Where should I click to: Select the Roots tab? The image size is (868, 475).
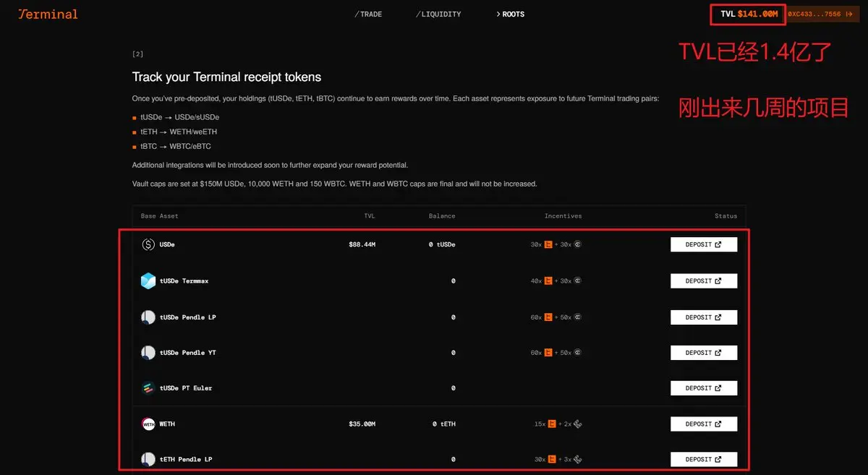511,14
